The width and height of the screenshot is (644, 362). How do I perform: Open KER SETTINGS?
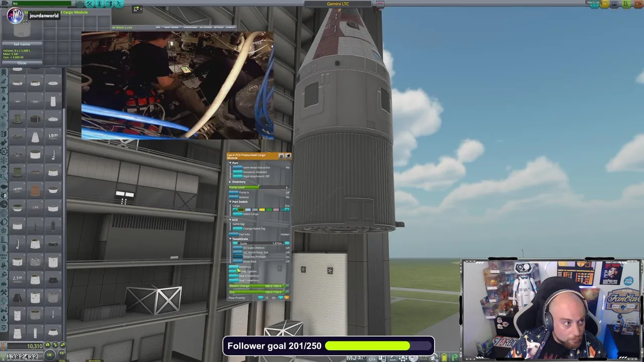point(218,27)
